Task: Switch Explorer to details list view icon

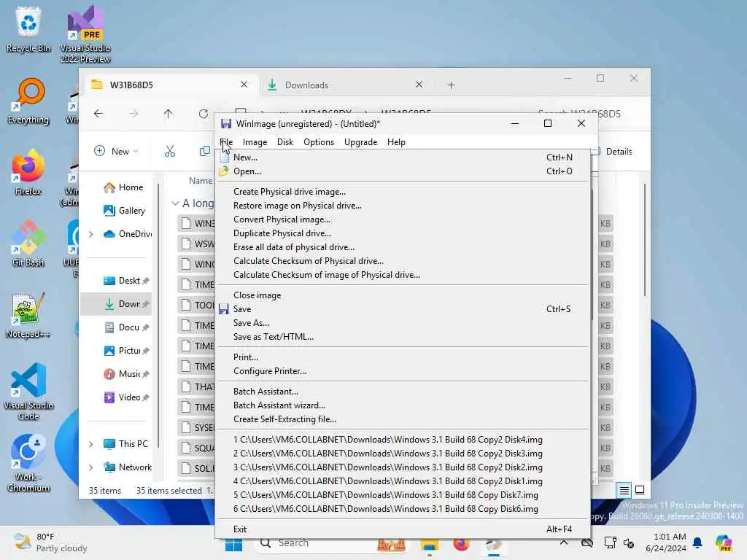Action: coord(624,490)
